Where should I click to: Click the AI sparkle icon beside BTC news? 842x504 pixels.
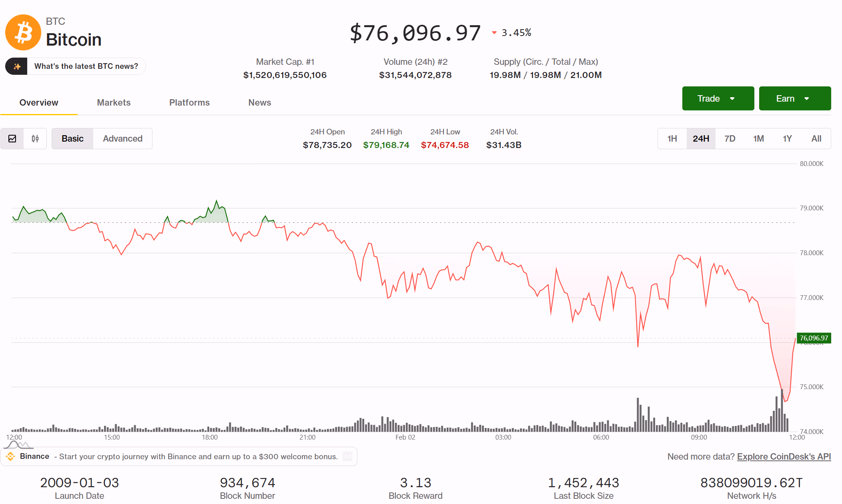click(17, 66)
